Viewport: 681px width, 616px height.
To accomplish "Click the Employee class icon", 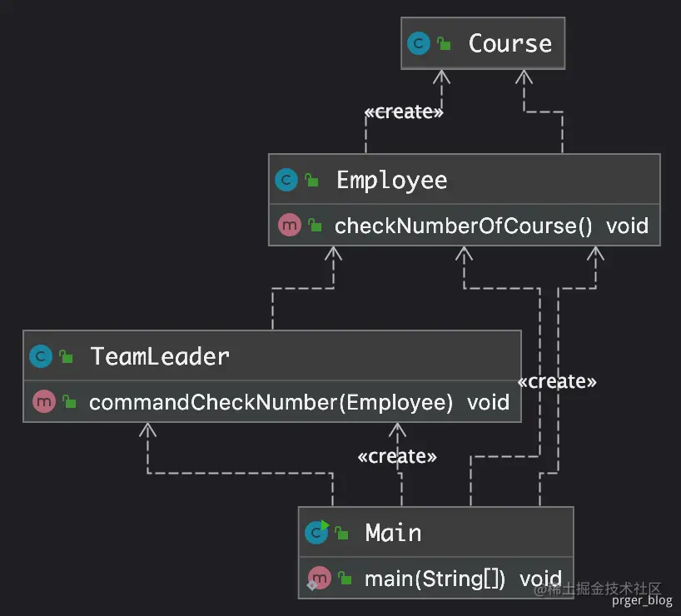I will (x=286, y=180).
